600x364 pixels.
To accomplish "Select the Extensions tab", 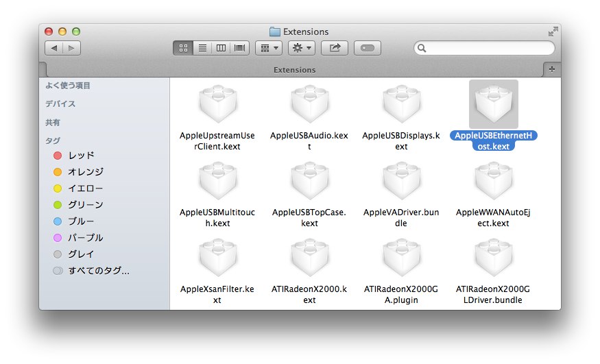I will [295, 70].
